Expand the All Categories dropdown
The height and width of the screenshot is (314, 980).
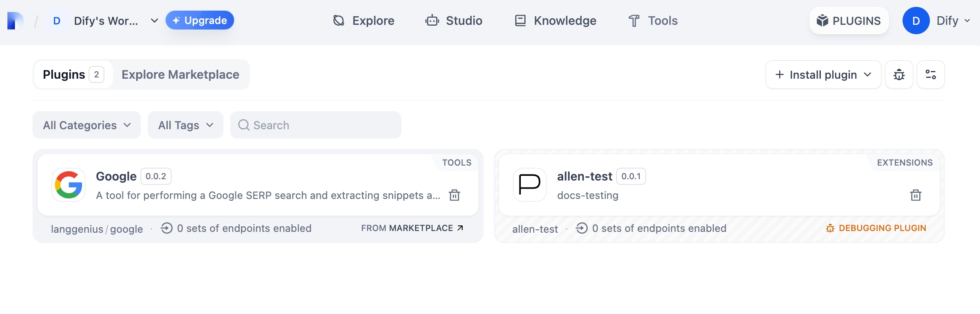tap(86, 125)
